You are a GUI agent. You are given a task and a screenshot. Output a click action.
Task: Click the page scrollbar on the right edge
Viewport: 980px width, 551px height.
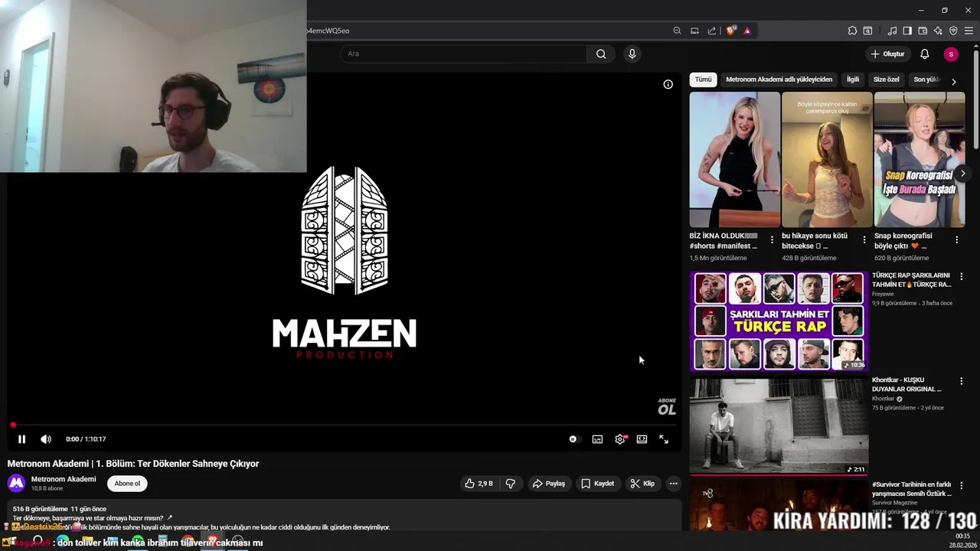coord(976,99)
